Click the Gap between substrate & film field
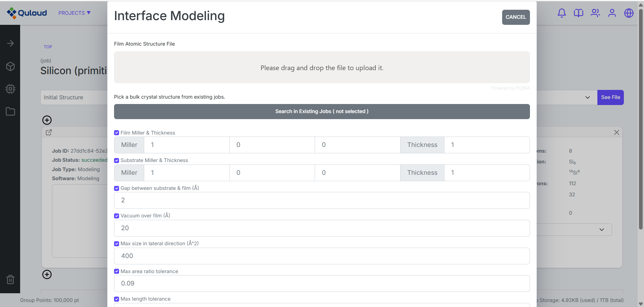Viewport: 644px width, 307px height. coord(322,200)
